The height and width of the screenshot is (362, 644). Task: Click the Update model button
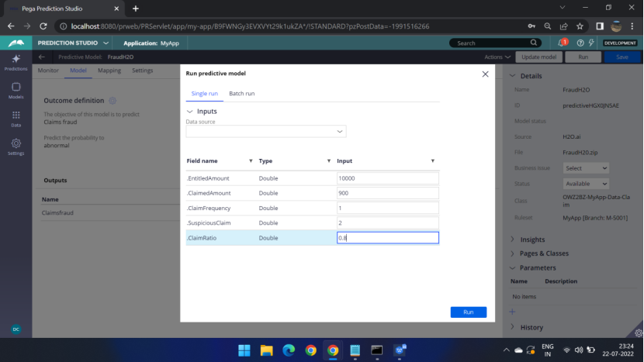tap(538, 57)
